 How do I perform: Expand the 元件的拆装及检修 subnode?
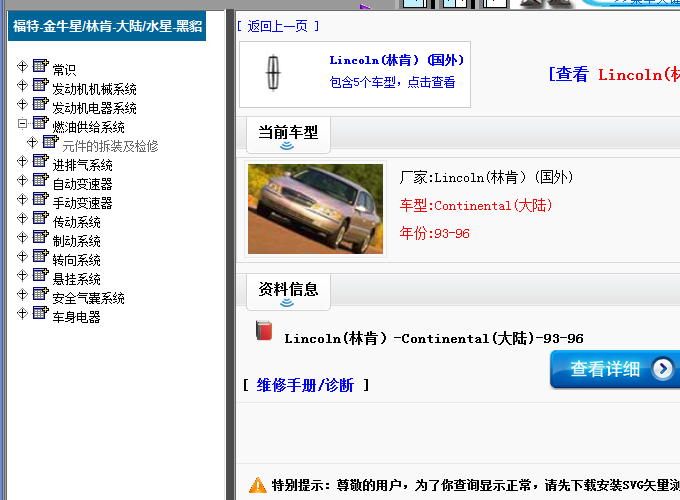[33, 142]
